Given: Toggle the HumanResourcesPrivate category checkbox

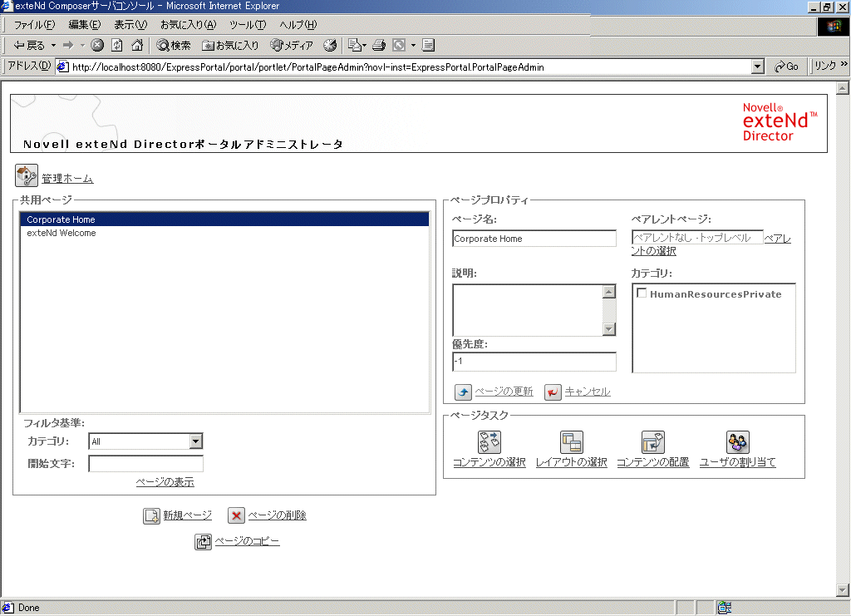Looking at the screenshot, I should 642,293.
